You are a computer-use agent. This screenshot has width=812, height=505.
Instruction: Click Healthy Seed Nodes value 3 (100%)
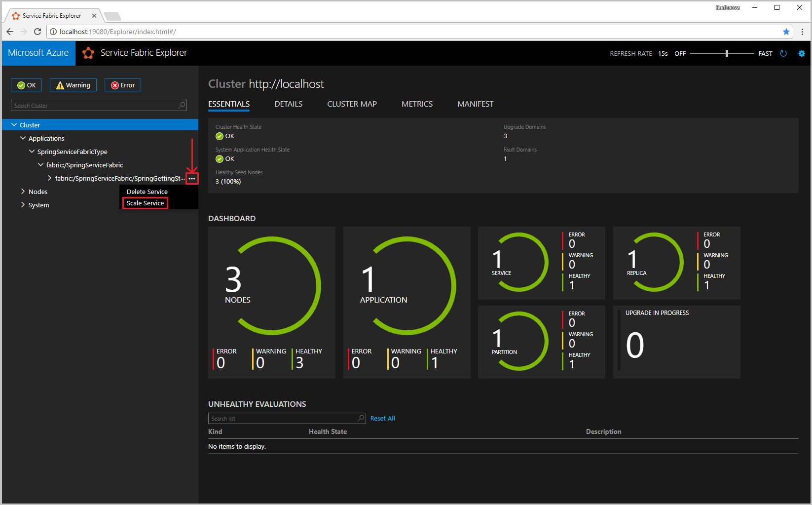[228, 182]
